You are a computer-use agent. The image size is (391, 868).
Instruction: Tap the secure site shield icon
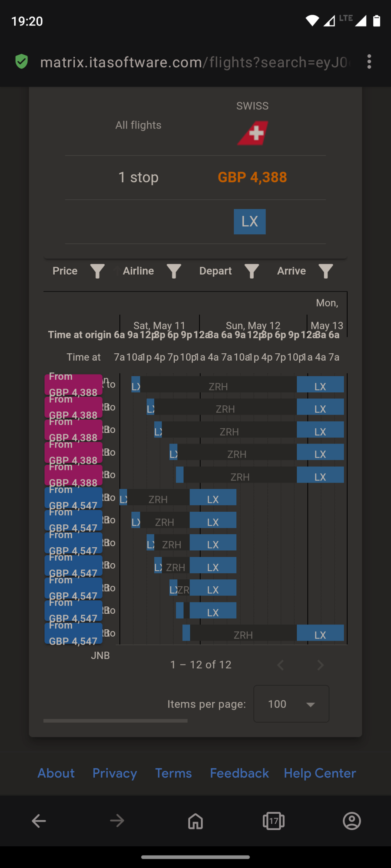(x=21, y=62)
